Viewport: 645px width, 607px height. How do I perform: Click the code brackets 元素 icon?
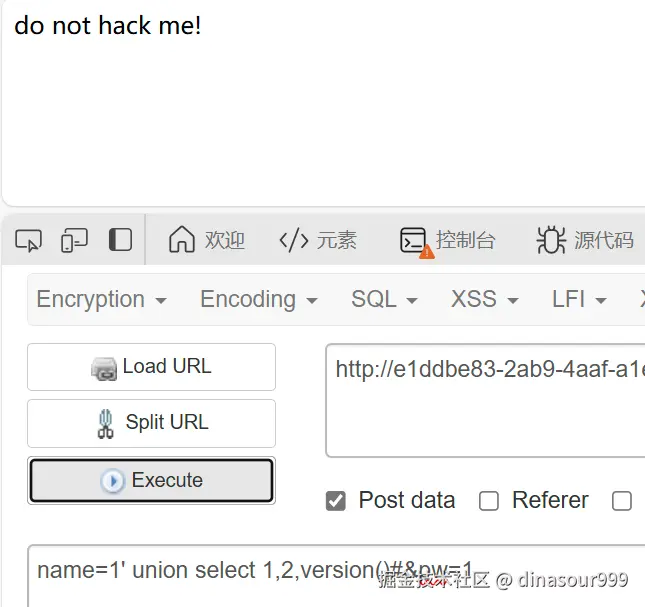pyautogui.click(x=293, y=240)
